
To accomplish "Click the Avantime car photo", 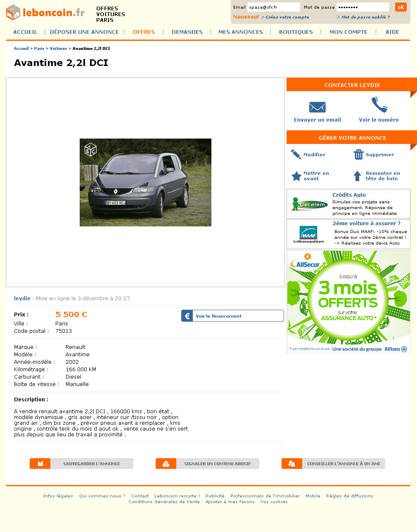I will click(x=145, y=182).
